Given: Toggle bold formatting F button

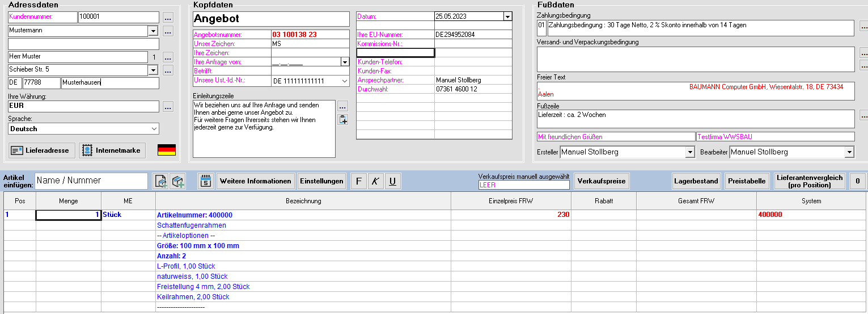Looking at the screenshot, I should 358,181.
